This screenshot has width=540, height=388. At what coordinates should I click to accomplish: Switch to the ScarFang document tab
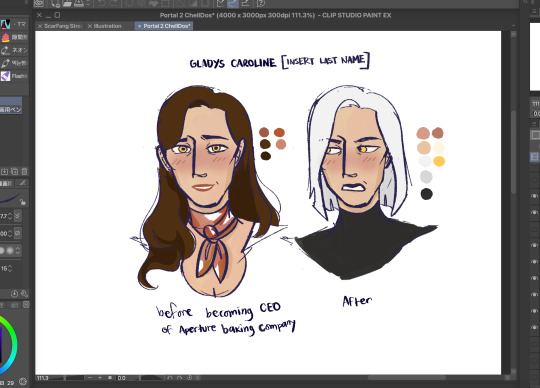[60, 26]
